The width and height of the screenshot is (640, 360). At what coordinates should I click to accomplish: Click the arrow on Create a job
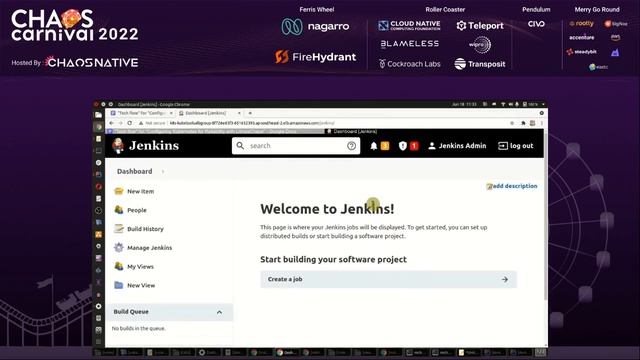[x=505, y=279]
